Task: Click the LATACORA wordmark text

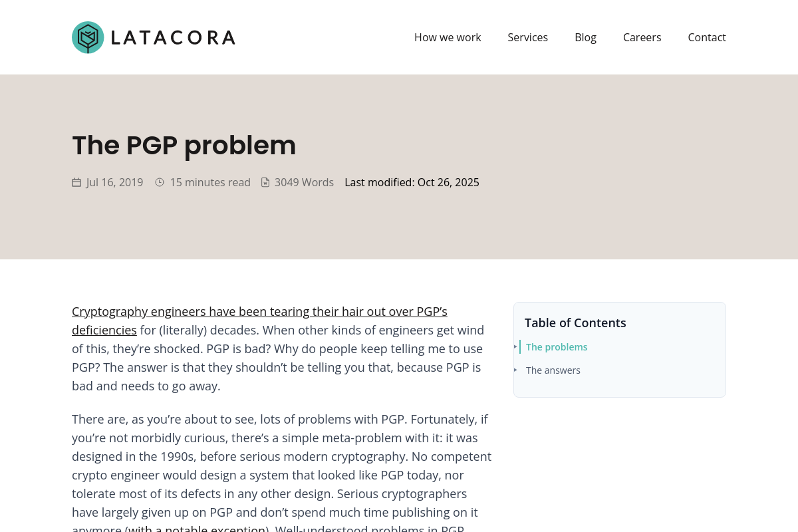Action: [x=173, y=37]
